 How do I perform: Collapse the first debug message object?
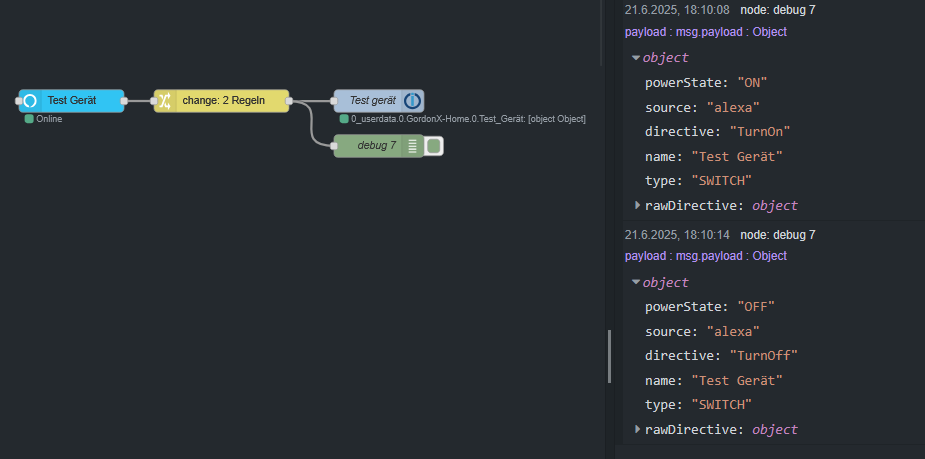click(x=636, y=58)
